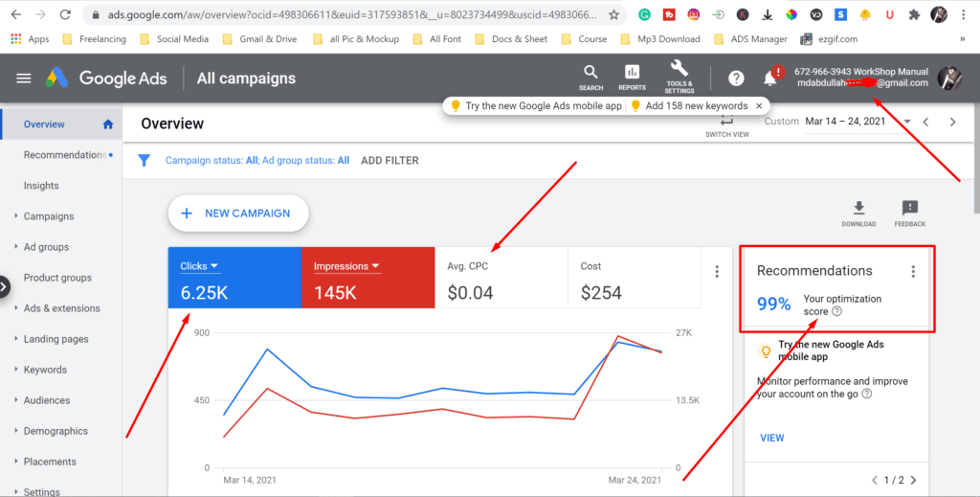Image resolution: width=980 pixels, height=497 pixels.
Task: Expand Keywords in the sidebar
Action: pyautogui.click(x=16, y=369)
